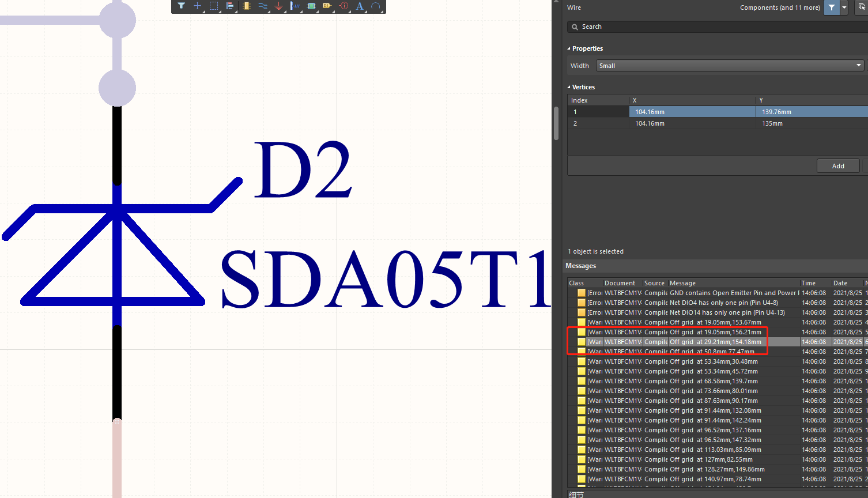Select the Place Text String tool
Viewport: 868px width, 498px height.
click(x=359, y=6)
